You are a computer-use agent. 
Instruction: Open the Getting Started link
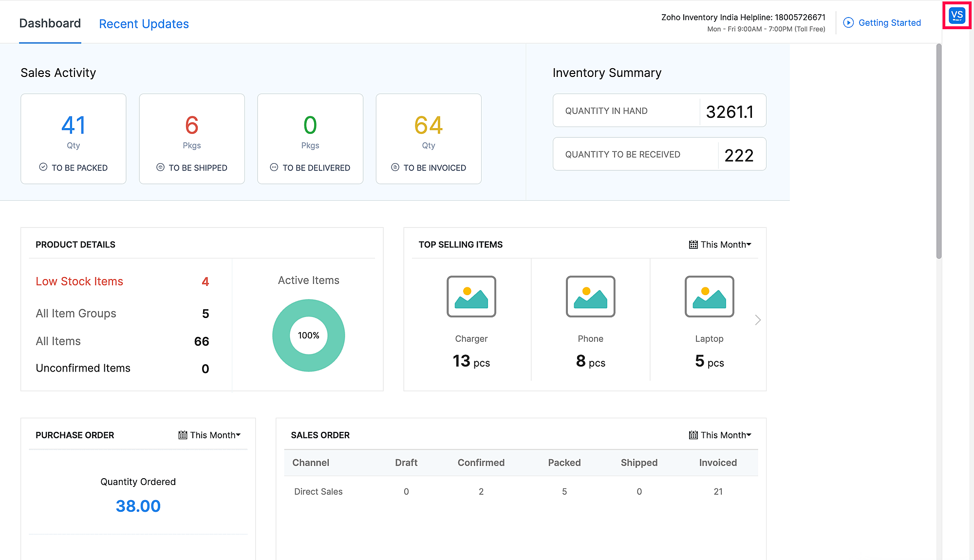click(x=889, y=23)
